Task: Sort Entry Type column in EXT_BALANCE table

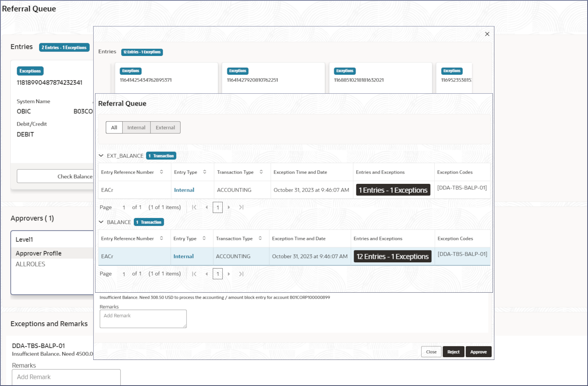Action: click(x=204, y=172)
